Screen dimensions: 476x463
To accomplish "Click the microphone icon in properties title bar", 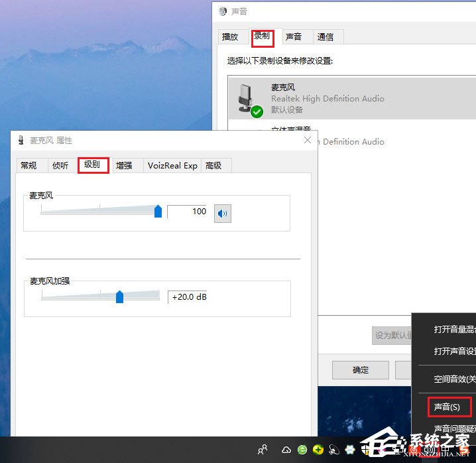I will (x=21, y=140).
